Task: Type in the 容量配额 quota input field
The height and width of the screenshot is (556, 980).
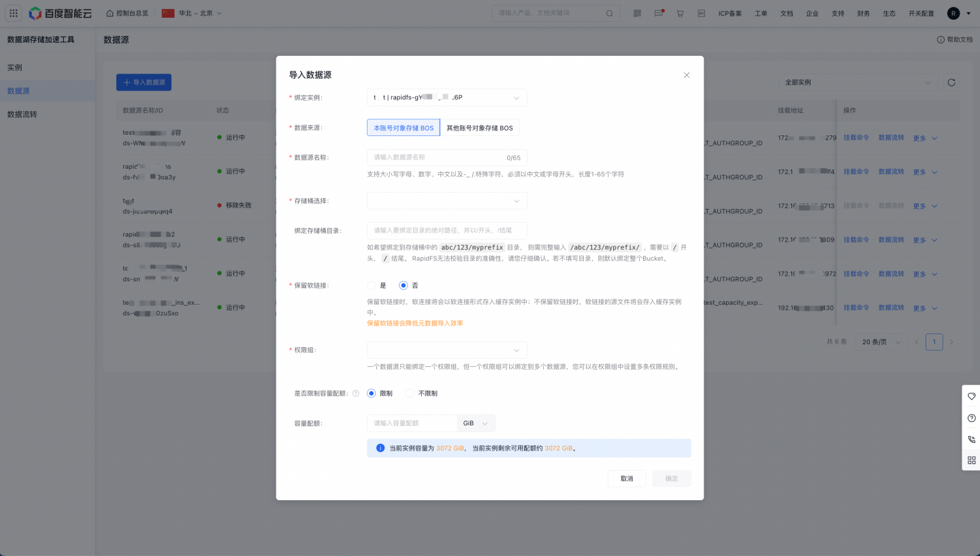Action: tap(412, 423)
